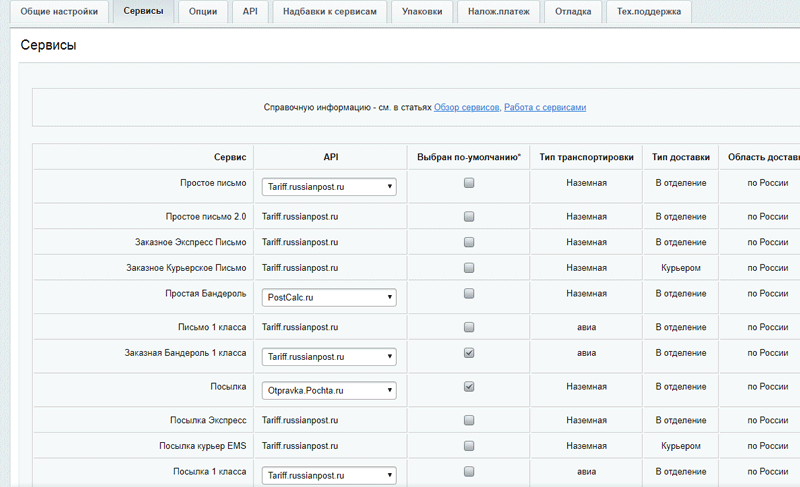This screenshot has height=487, width=800.
Task: Check default checkbox for Письмо 1 класса
Action: (469, 327)
